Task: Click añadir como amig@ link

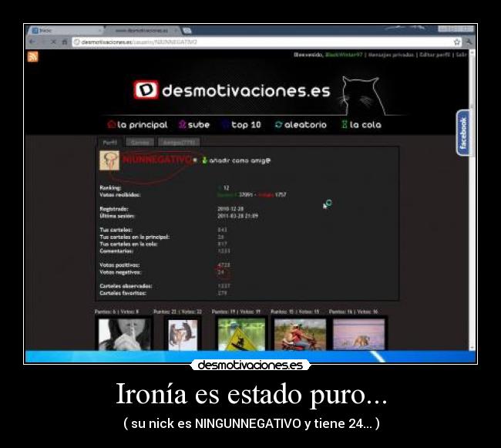Action: tap(240, 160)
